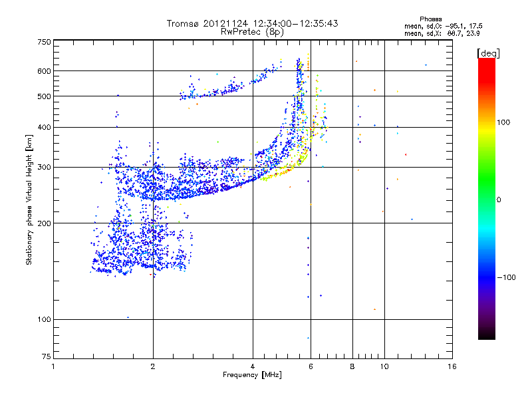532x399 pixels.
Task: Click the 'mean, sd,O: -95.1, 17.5' line
Action: tap(443, 26)
